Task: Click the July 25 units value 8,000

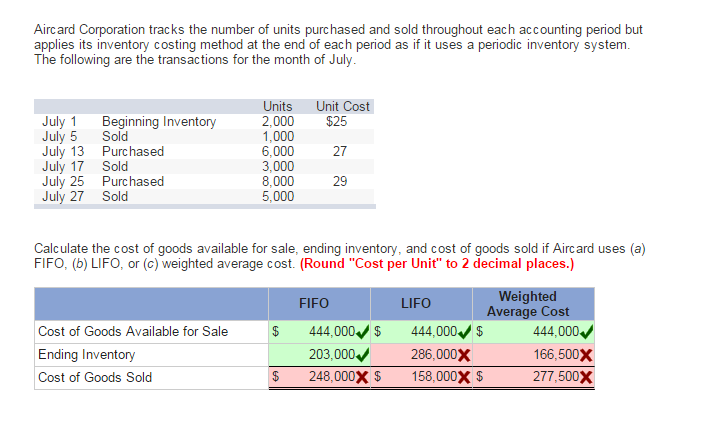Action: coord(278,181)
